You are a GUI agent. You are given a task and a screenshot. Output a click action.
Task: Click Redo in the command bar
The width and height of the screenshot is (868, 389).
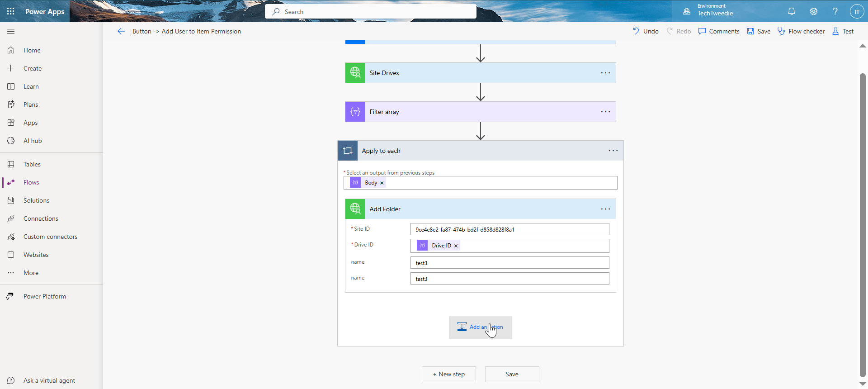pyautogui.click(x=679, y=31)
